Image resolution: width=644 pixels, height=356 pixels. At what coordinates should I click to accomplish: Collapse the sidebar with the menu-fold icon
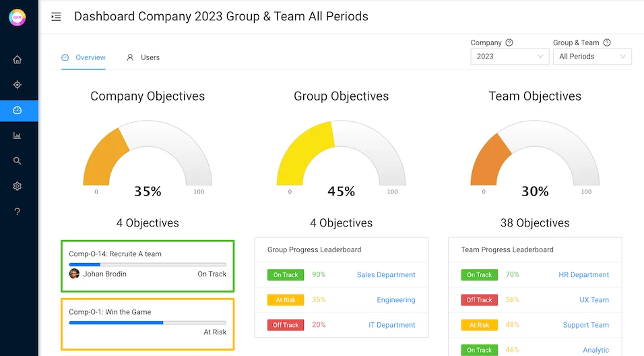pos(57,16)
